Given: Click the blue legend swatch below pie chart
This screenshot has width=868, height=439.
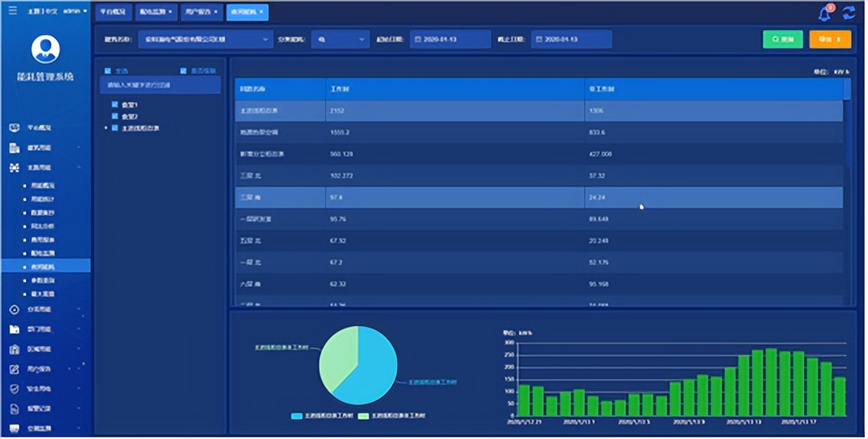Looking at the screenshot, I should (297, 415).
